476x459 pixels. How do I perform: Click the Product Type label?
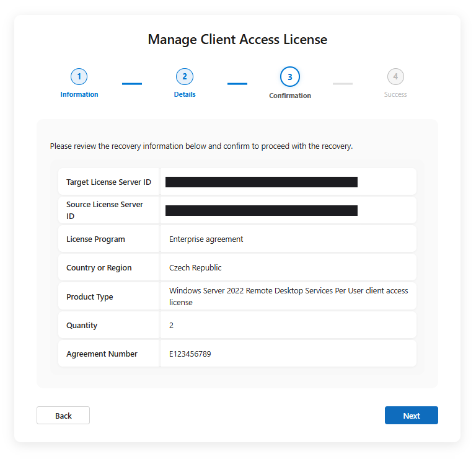click(89, 296)
